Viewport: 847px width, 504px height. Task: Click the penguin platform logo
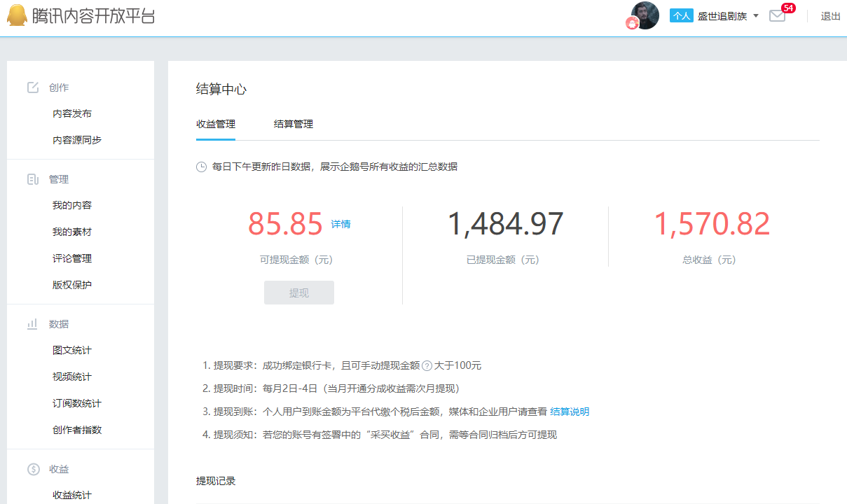tap(17, 15)
